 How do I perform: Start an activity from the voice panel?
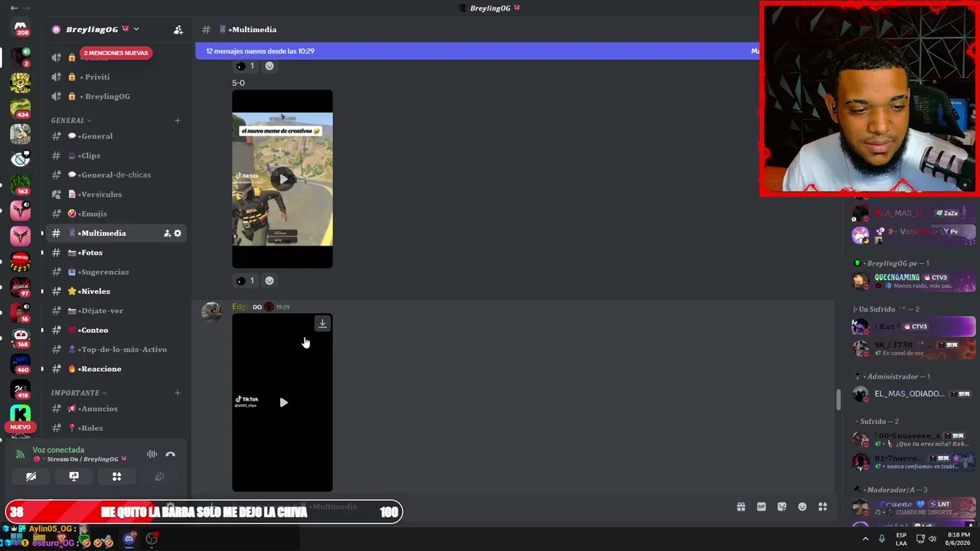[x=116, y=477]
